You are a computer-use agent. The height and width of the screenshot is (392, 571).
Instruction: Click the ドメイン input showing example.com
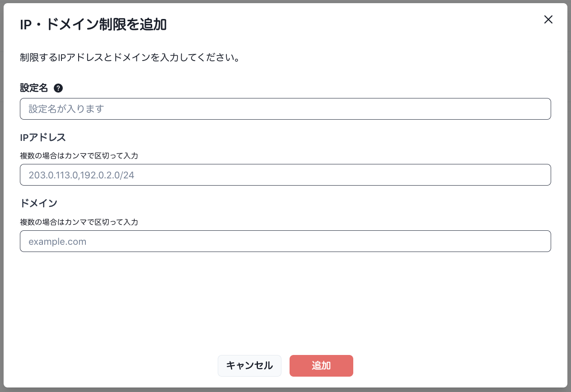[x=285, y=241]
